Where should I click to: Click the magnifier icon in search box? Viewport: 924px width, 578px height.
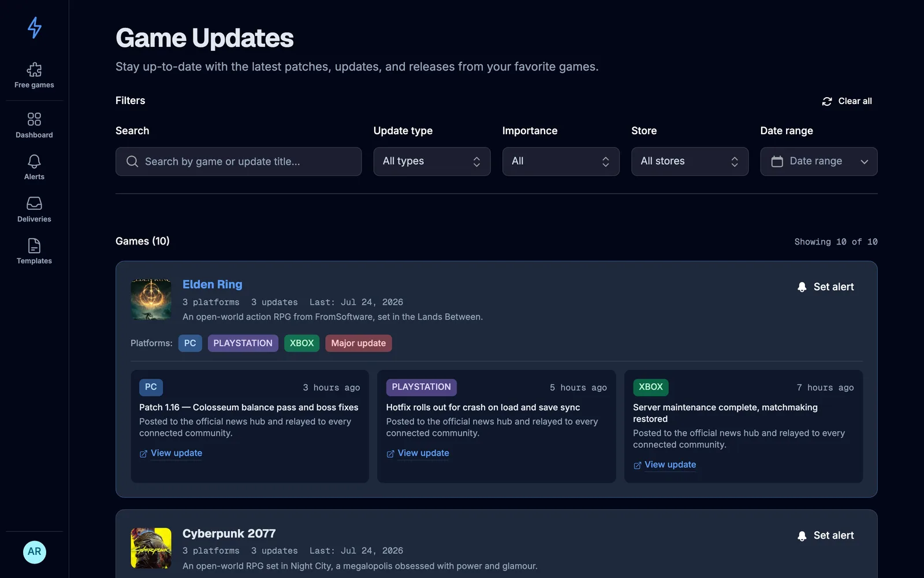click(132, 161)
